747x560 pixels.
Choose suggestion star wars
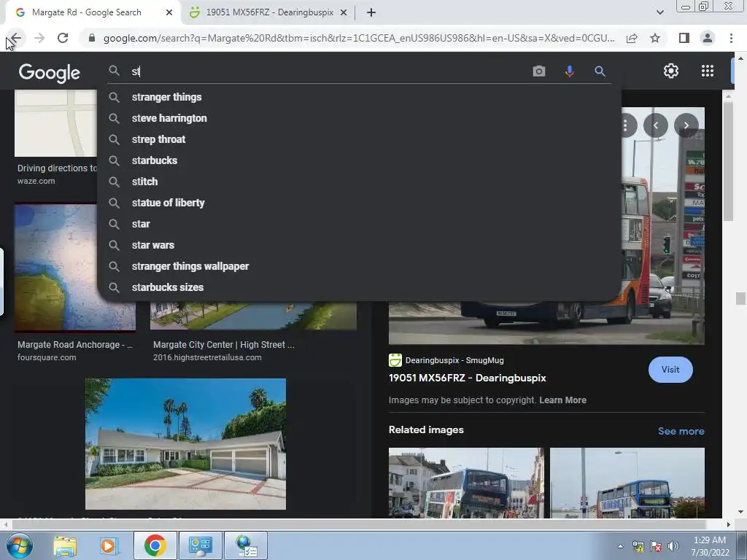click(360, 245)
